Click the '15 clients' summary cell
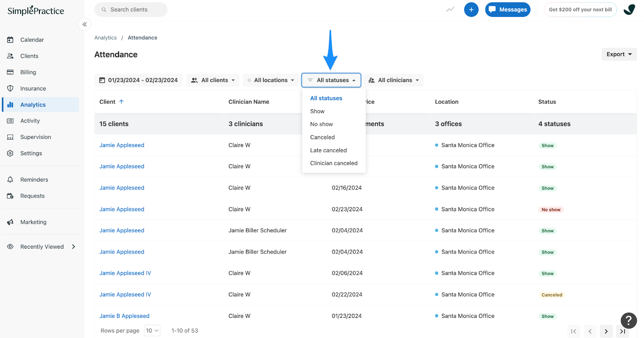Image resolution: width=644 pixels, height=338 pixels. point(114,124)
